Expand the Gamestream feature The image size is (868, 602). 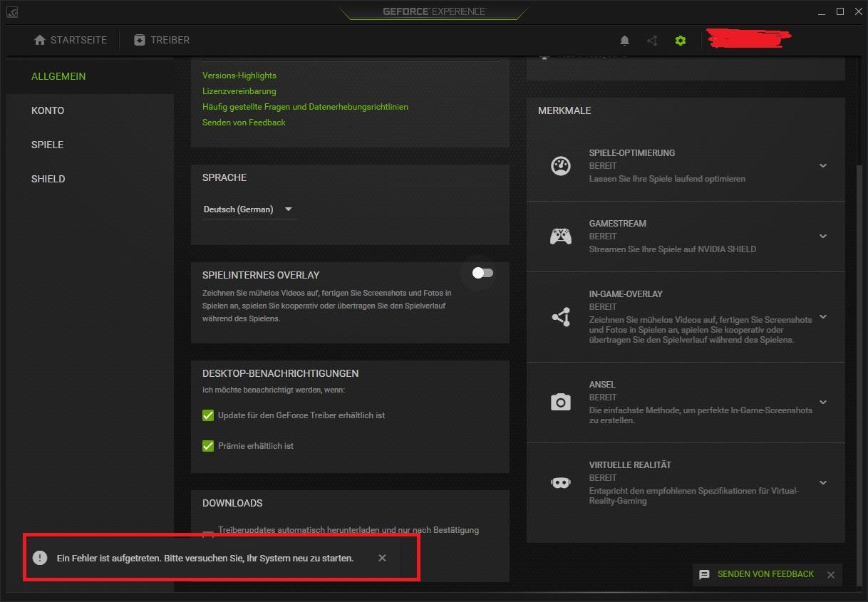[823, 237]
